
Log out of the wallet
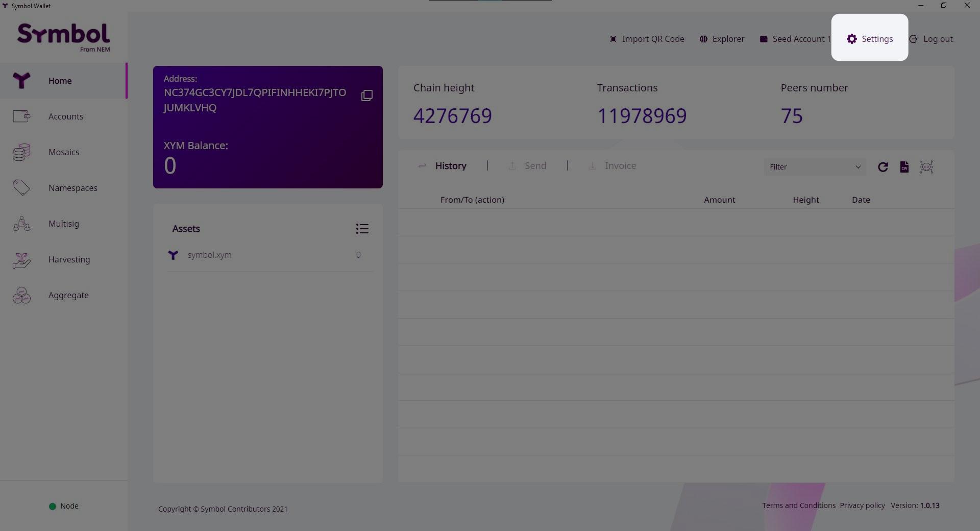(931, 39)
